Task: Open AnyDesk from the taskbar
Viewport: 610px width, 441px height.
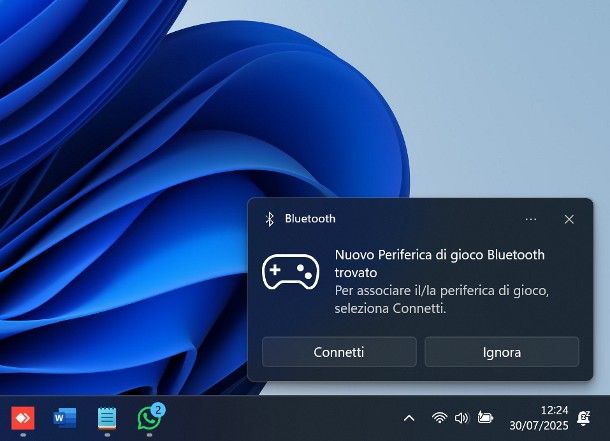Action: 22,418
